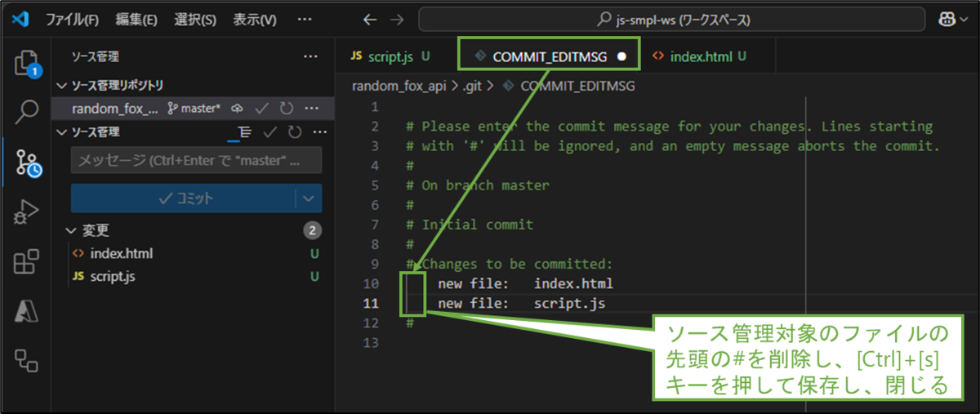
Task: Focus the commit メッセージ input box
Action: pos(196,161)
